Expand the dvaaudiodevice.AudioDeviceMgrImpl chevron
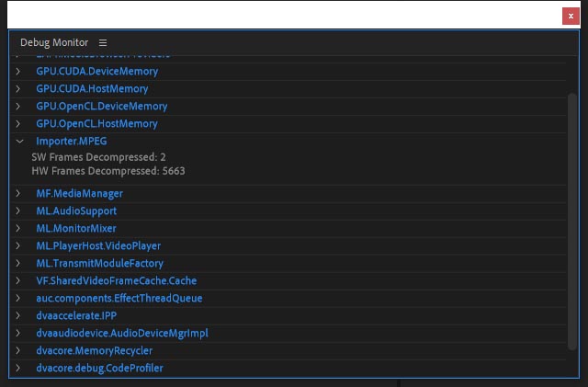The width and height of the screenshot is (588, 387). pyautogui.click(x=17, y=333)
